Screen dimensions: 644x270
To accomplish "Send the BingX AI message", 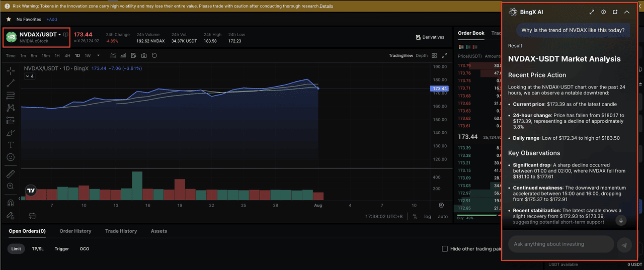I will pos(624,245).
